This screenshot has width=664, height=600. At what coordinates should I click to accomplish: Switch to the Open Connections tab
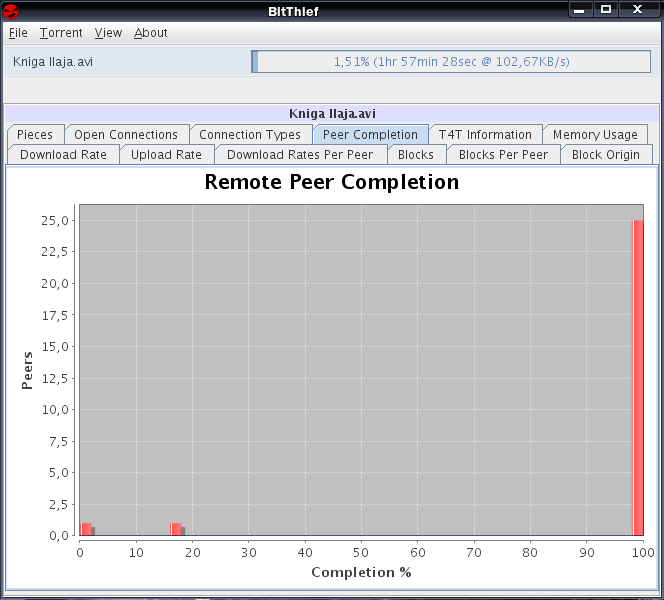pyautogui.click(x=126, y=135)
